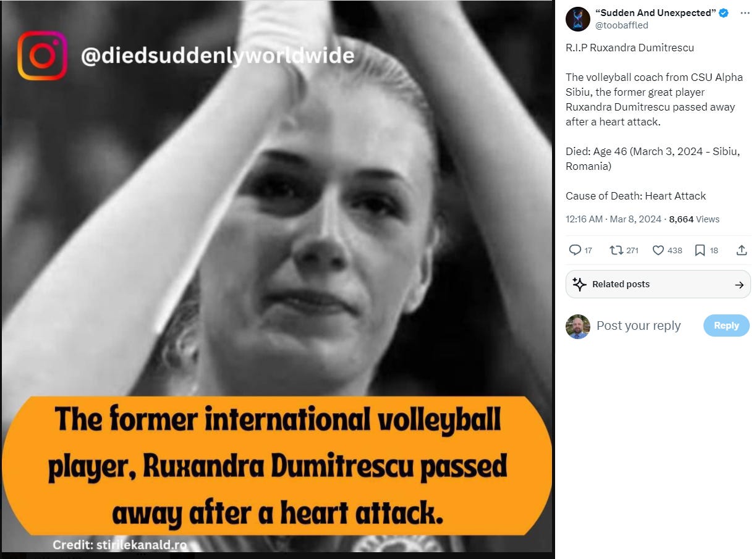
Task: Bookmark this post
Action: pyautogui.click(x=700, y=250)
